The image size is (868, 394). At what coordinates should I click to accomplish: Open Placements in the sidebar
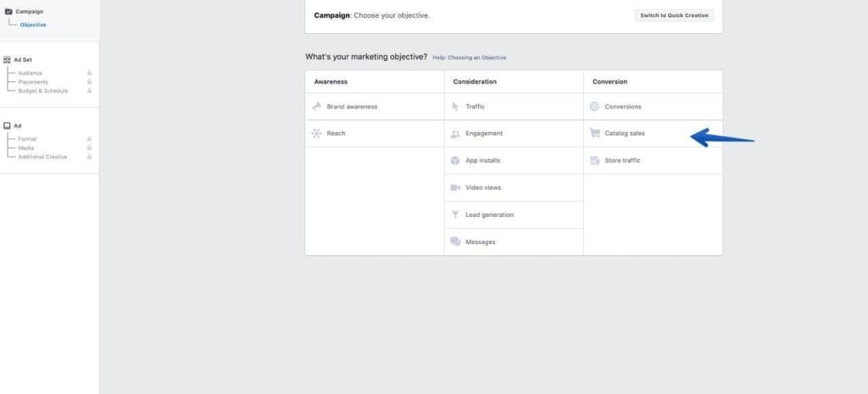pos(33,82)
